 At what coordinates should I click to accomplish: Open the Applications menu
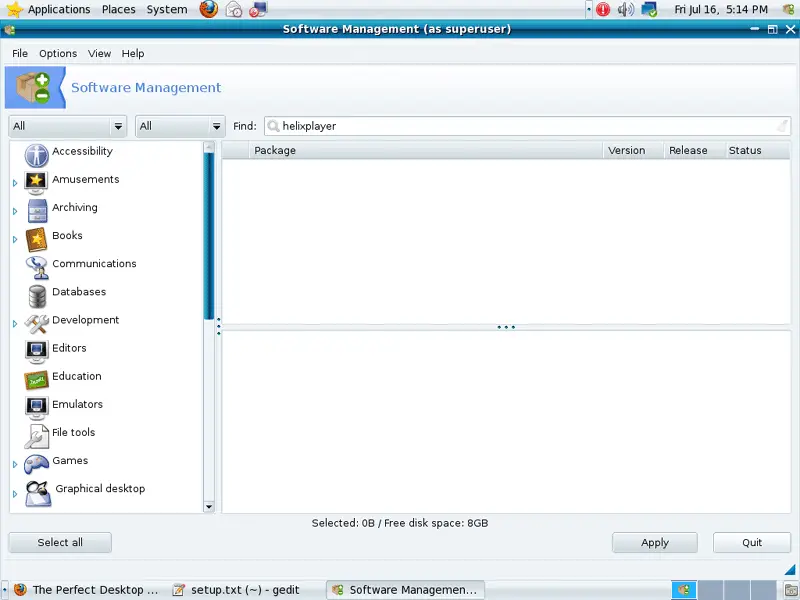click(59, 9)
